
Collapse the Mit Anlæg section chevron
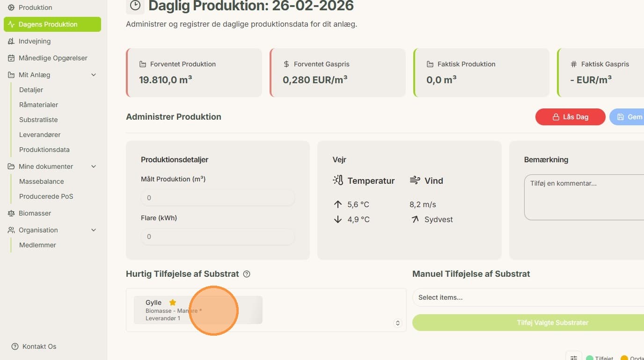(x=94, y=75)
